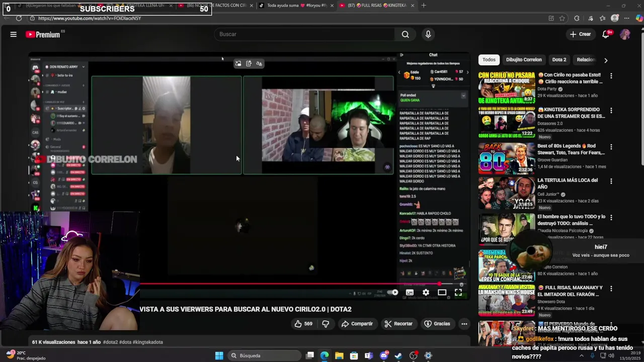Toggle subtitles in the video player
This screenshot has width=644, height=362.
coord(410,292)
